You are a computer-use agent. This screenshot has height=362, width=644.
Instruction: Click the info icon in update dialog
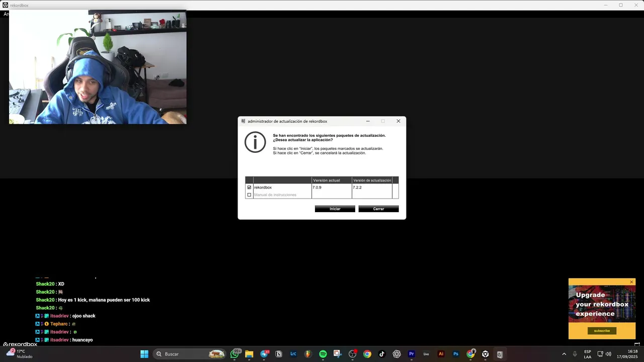tap(255, 142)
